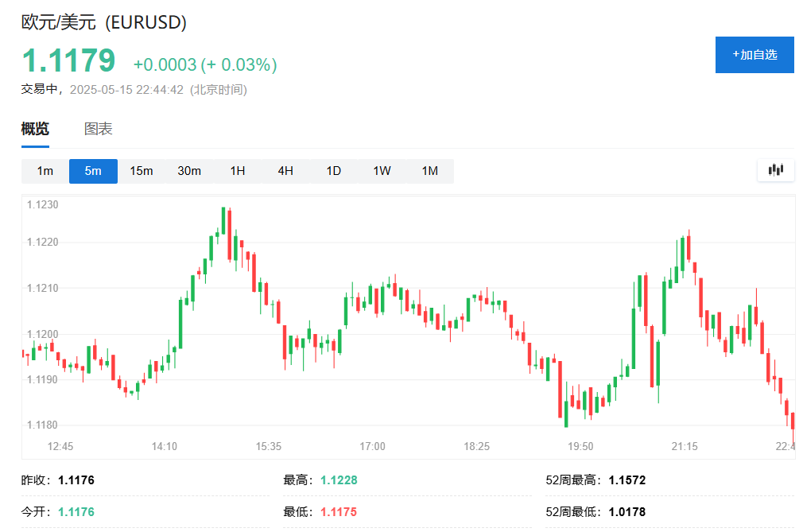
Task: Click the 最低 value 1.1175
Action: point(339,512)
